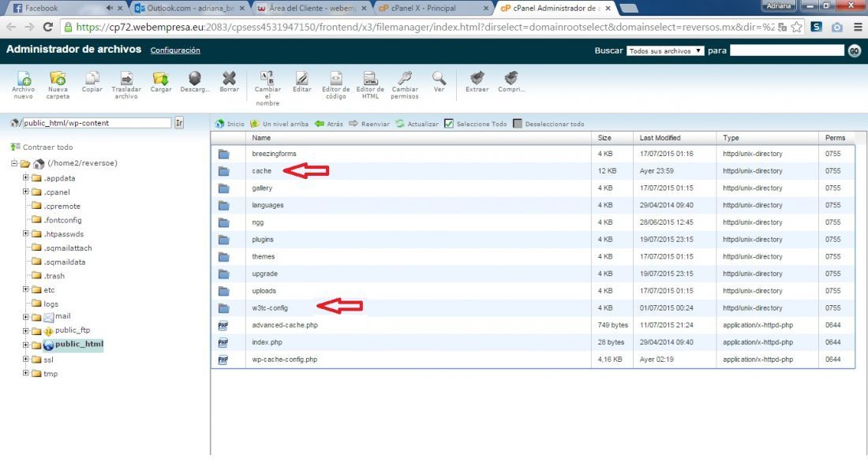Open the Editor de HTML
Viewport: 868px width, 462px height.
[x=370, y=84]
